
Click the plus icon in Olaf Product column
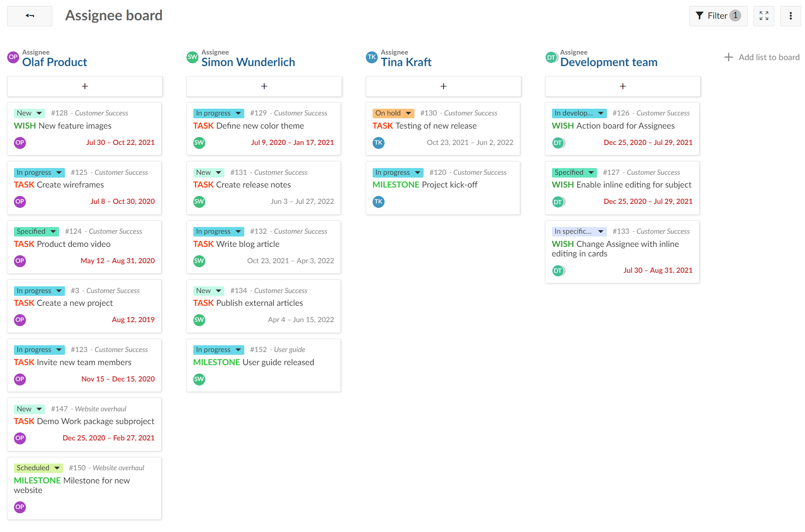coord(85,86)
